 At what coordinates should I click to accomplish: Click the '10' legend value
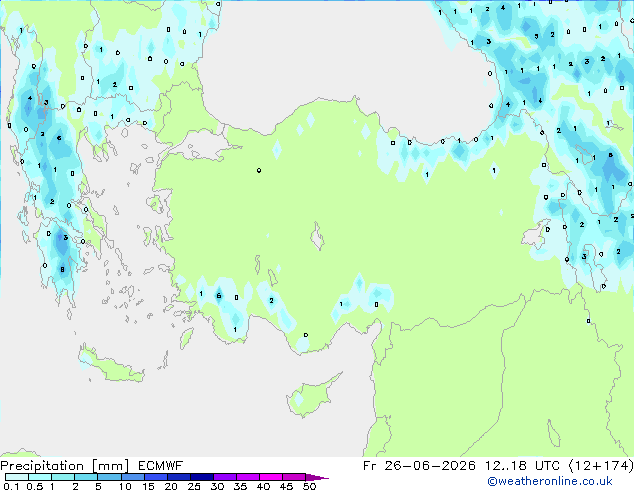point(125,486)
